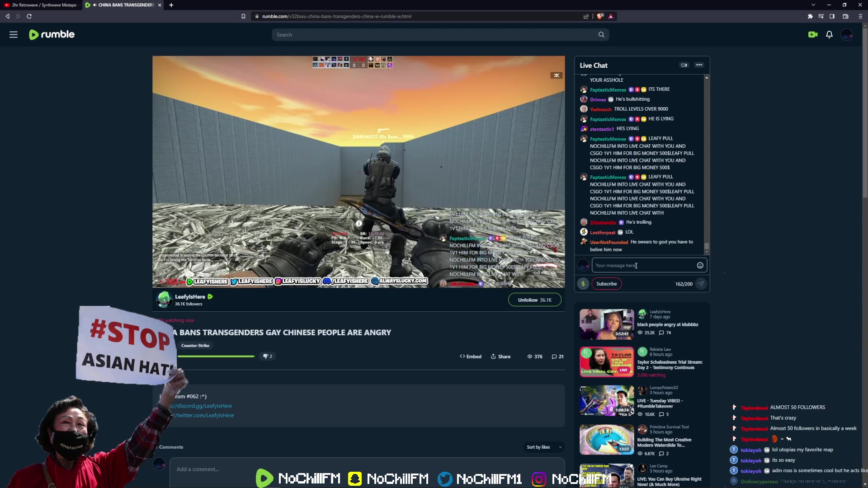The width and height of the screenshot is (868, 488).
Task: Click the dollar rant icon in chat
Action: 583,284
